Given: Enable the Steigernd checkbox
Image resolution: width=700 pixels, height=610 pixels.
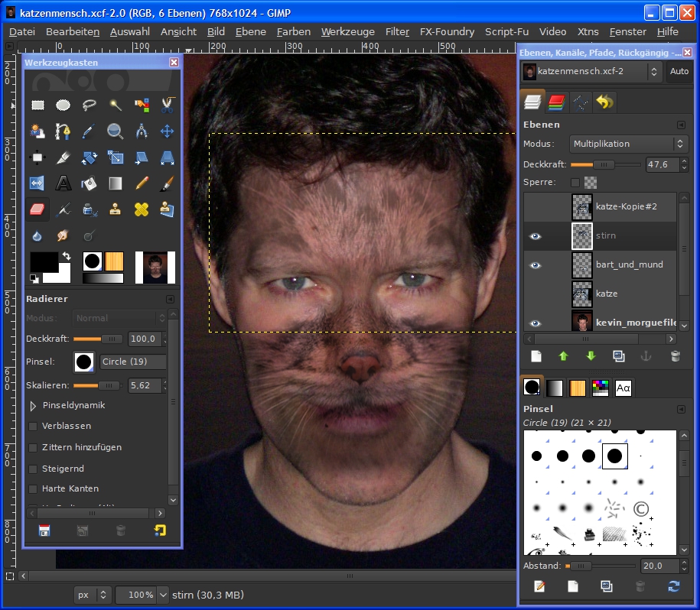Looking at the screenshot, I should coord(33,469).
